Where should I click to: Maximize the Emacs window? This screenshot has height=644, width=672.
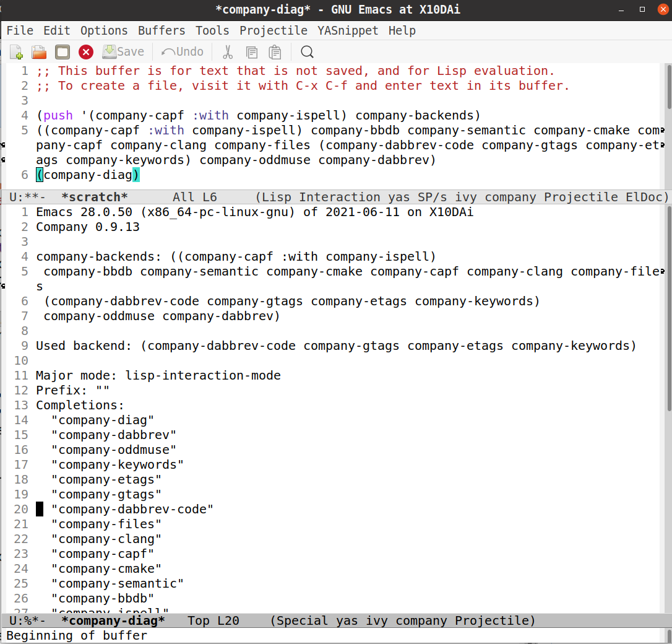pyautogui.click(x=642, y=9)
